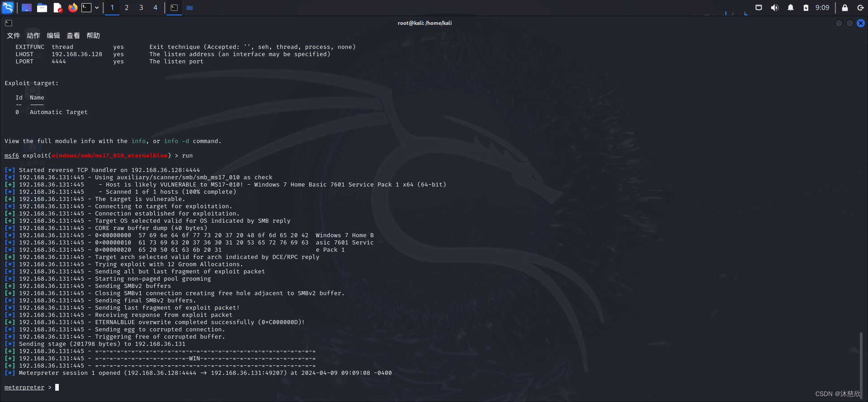868x402 pixels.
Task: Click the '-WIN-' banner line
Action: [160, 359]
